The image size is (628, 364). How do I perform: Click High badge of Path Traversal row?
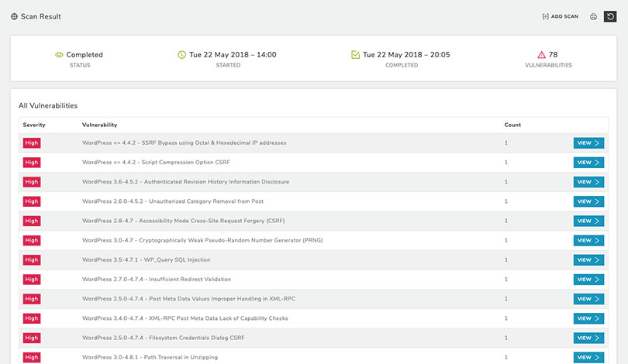point(32,357)
